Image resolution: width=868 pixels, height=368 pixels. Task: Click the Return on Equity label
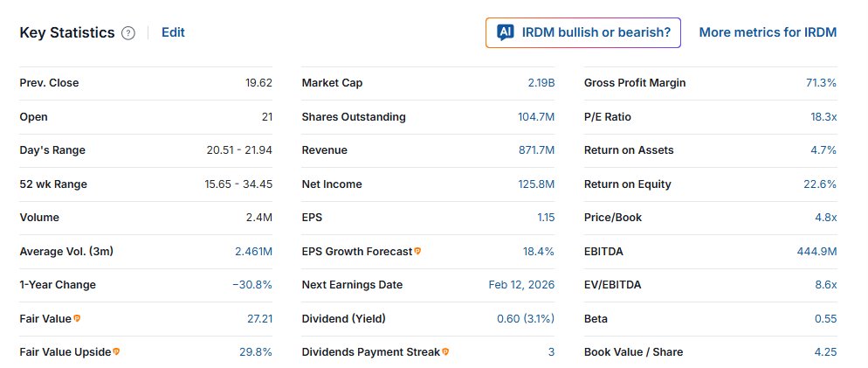628,184
